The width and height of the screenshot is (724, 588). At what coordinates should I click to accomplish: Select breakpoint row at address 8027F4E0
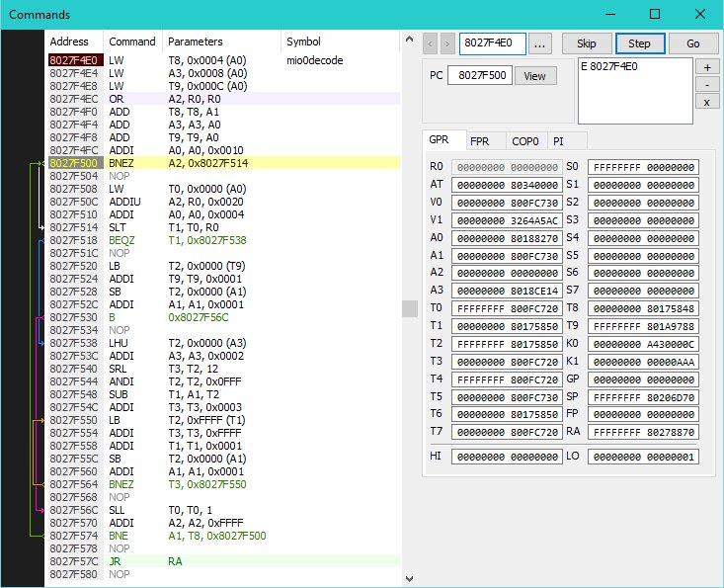(x=224, y=60)
